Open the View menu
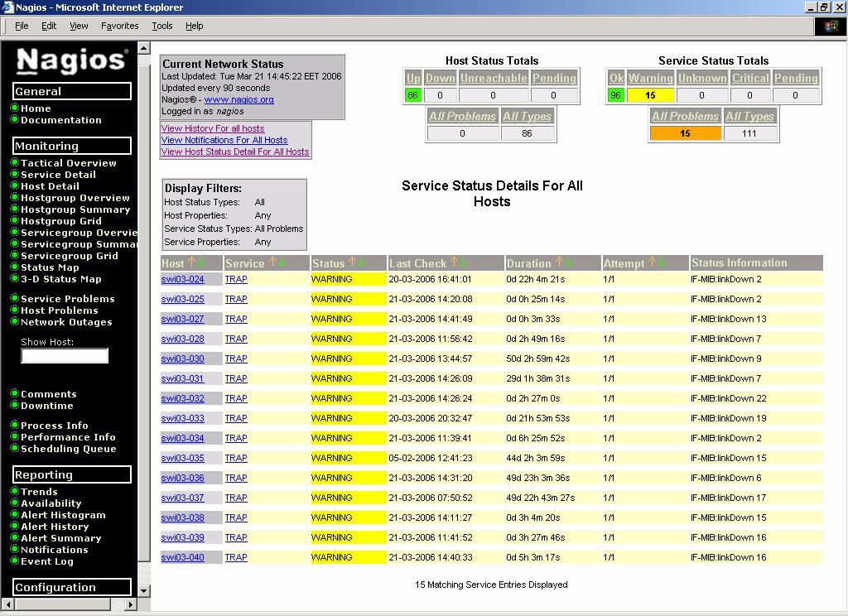 (79, 26)
